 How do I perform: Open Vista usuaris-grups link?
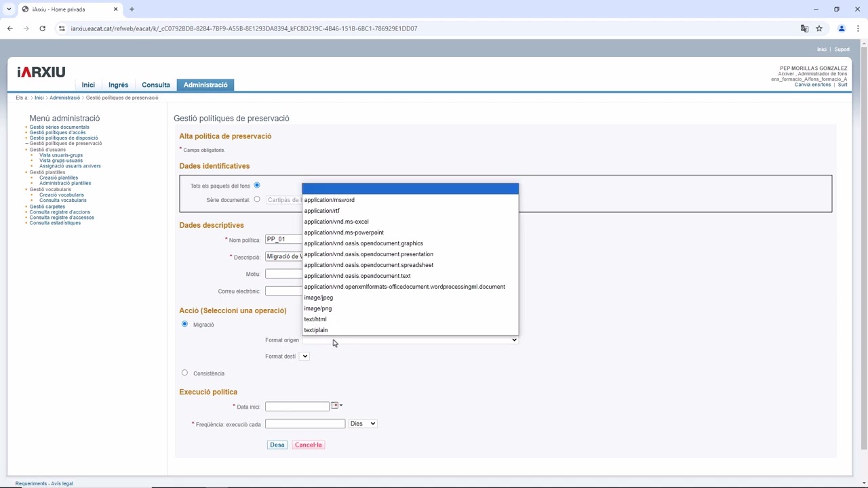[x=61, y=155]
